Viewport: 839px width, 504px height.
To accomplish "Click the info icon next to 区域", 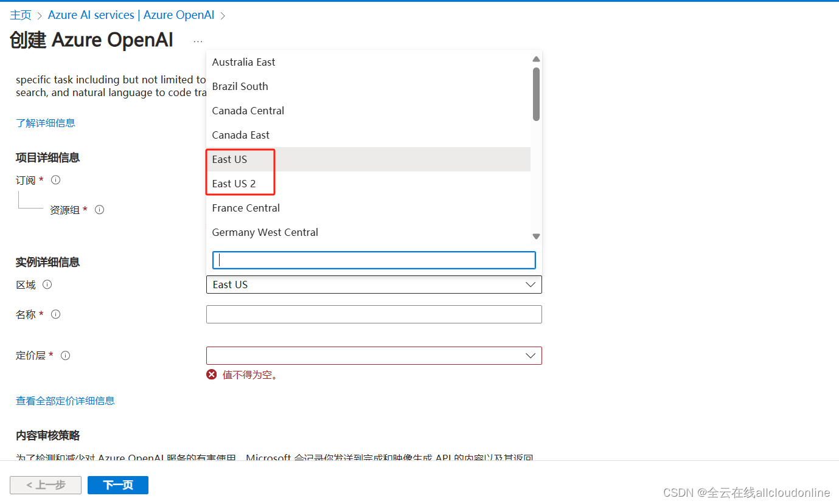I will click(x=47, y=285).
